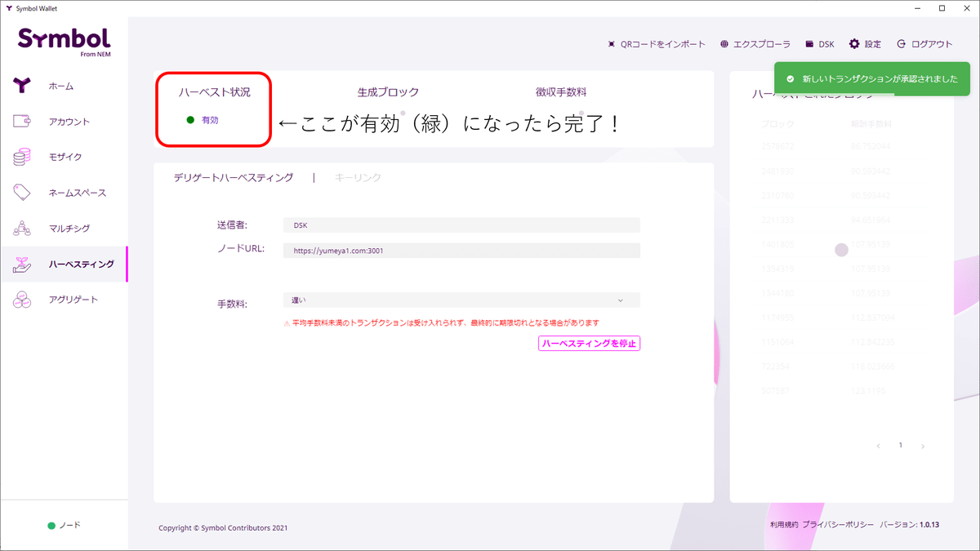Open the Home sidebar icon

coord(22,86)
